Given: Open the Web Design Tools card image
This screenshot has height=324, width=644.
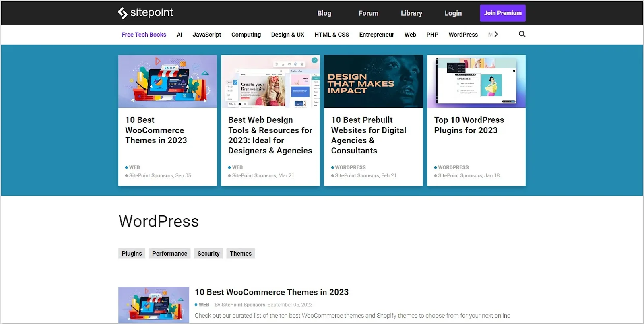Looking at the screenshot, I should [x=270, y=81].
